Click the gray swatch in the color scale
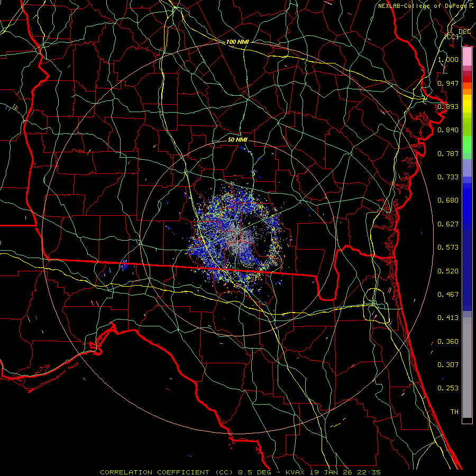This screenshot has height=476, width=476. 467,368
